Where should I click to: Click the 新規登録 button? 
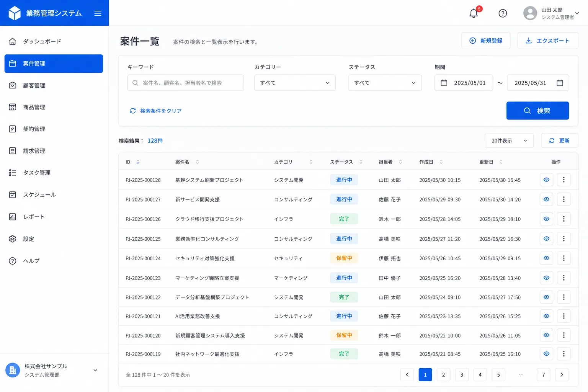point(486,41)
